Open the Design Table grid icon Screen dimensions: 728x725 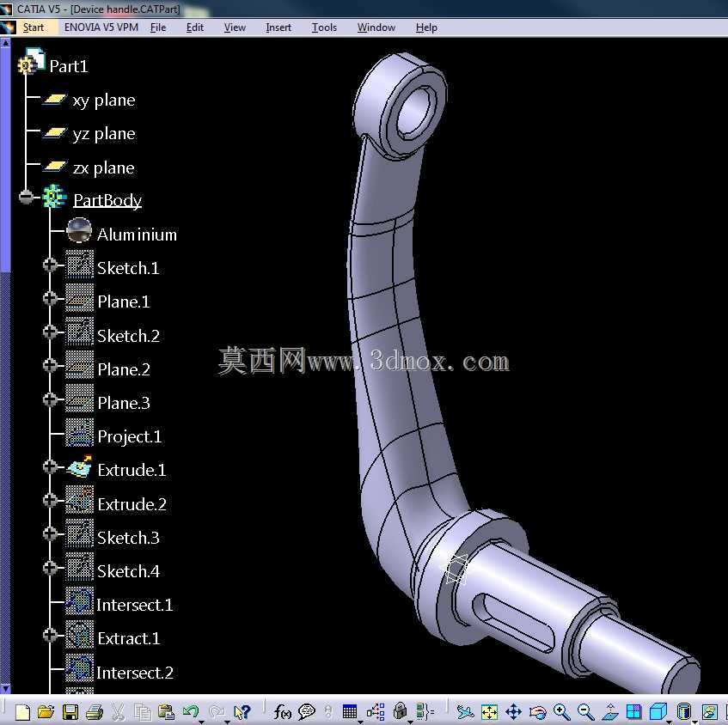(x=350, y=711)
